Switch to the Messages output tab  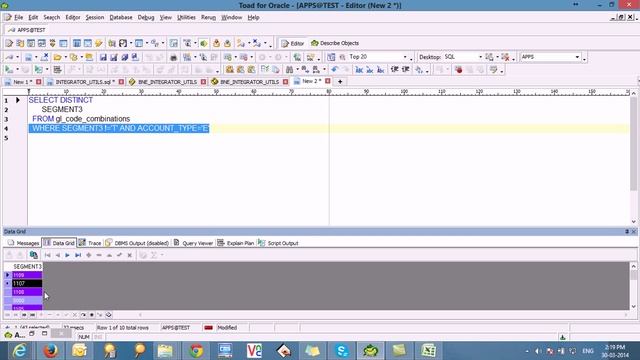(x=23, y=243)
